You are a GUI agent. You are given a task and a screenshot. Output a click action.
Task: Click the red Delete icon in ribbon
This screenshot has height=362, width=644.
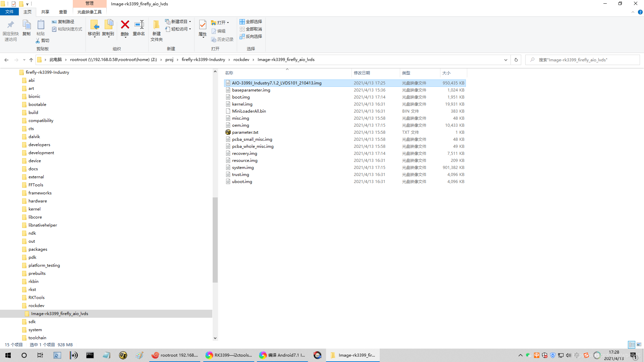point(125,25)
